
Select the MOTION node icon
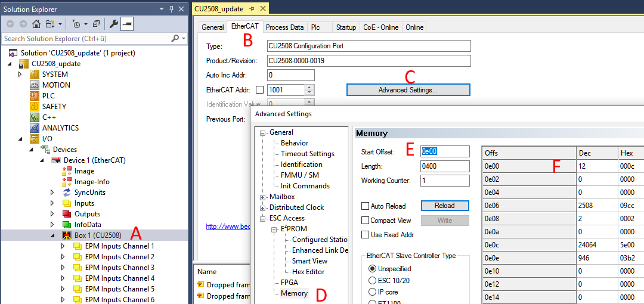[x=35, y=85]
